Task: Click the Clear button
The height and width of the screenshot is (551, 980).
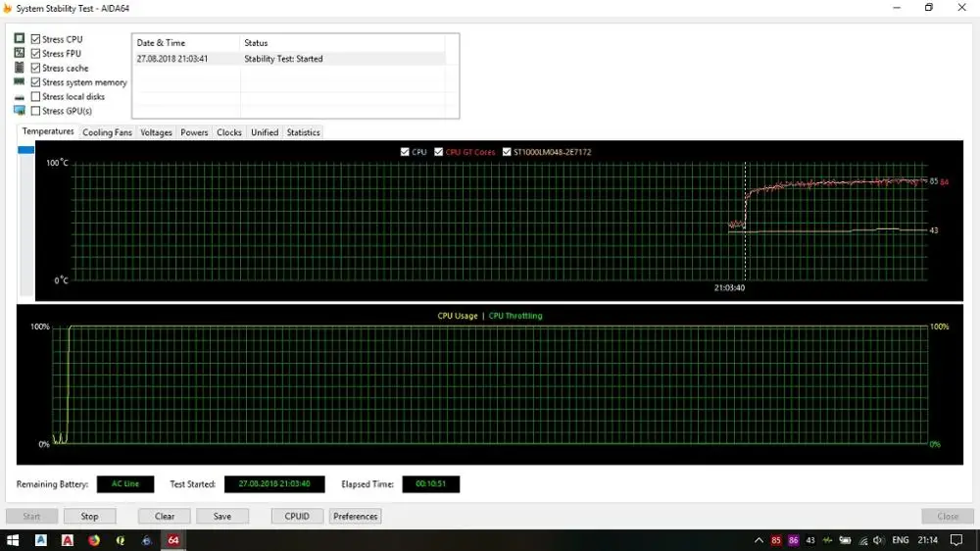Action: (x=165, y=516)
